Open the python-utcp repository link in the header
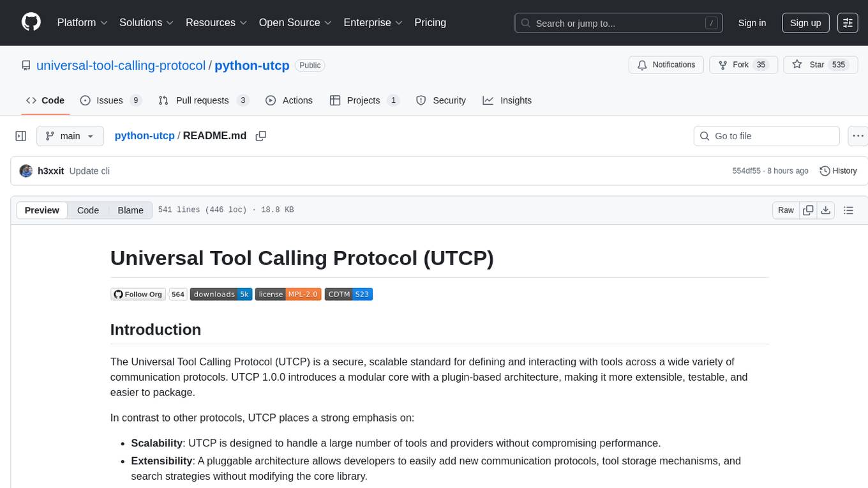 click(252, 65)
